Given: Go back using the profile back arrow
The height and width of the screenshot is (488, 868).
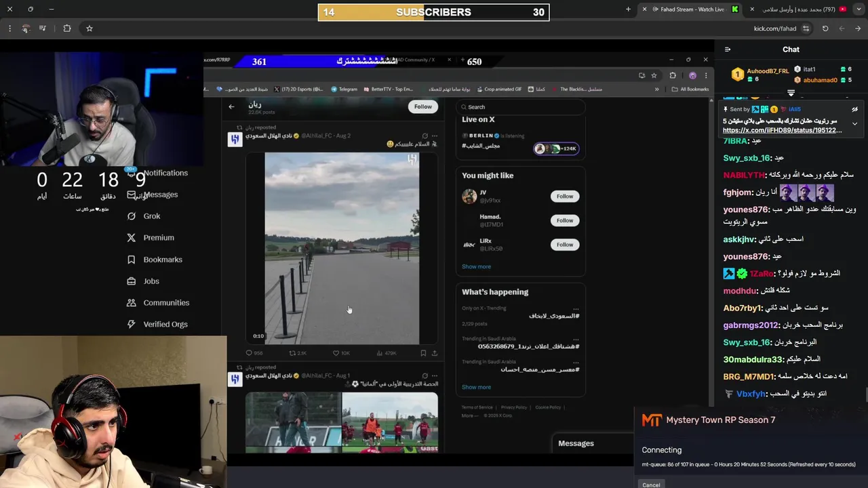Looking at the screenshot, I should [231, 106].
